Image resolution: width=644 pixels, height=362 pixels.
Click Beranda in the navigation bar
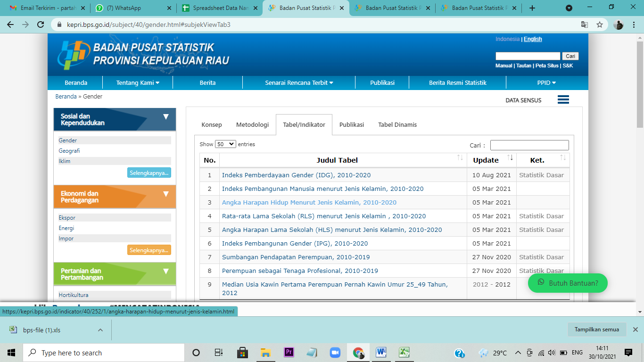click(76, 82)
